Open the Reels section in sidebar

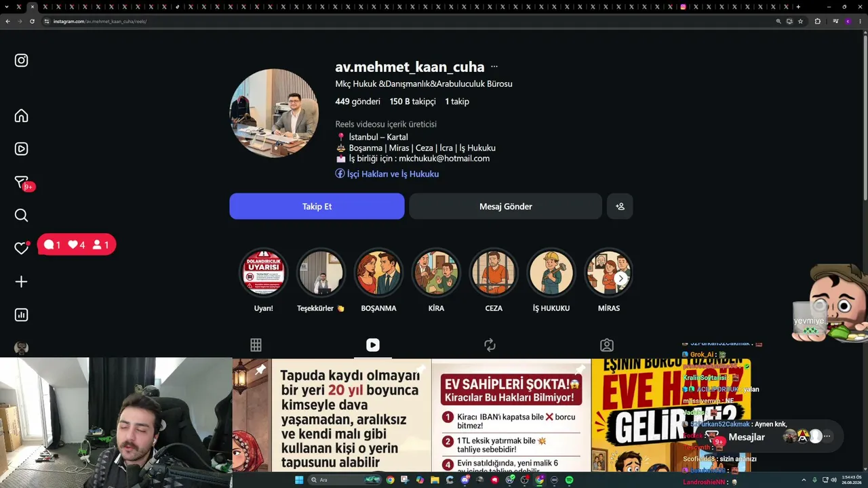click(21, 149)
